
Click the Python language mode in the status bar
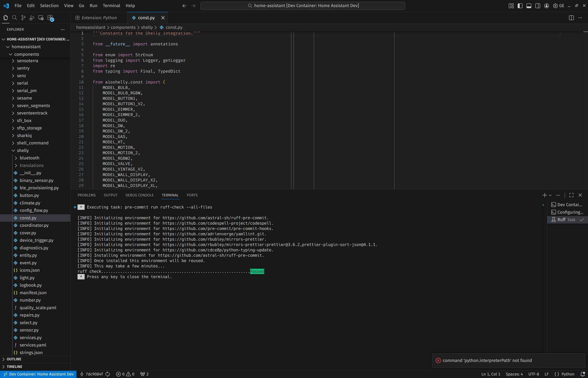click(x=567, y=374)
